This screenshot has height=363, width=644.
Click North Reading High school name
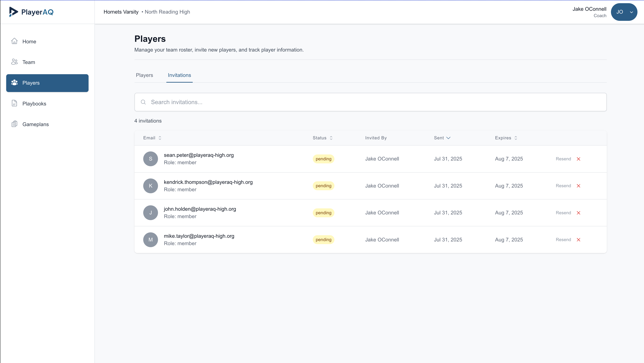click(x=167, y=12)
